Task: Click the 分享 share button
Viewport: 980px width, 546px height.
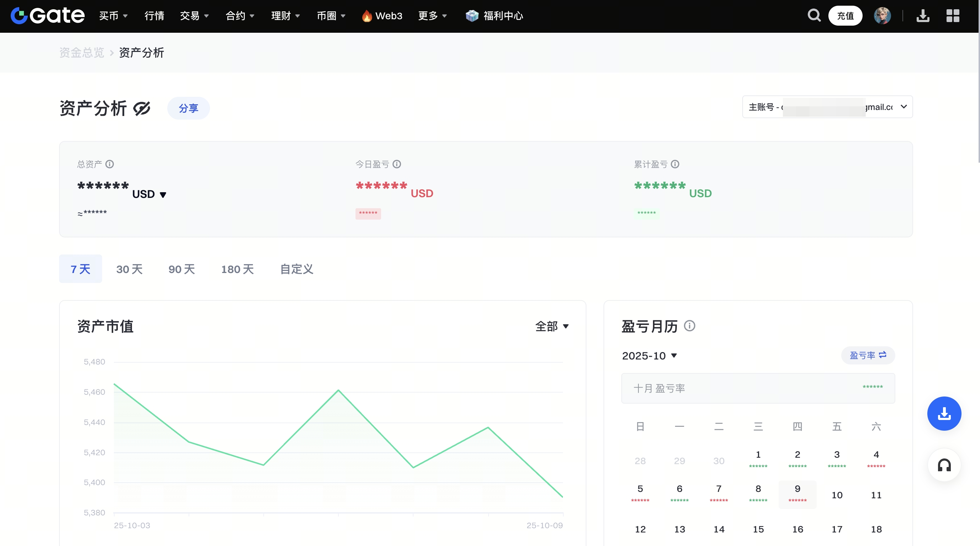Action: 188,108
